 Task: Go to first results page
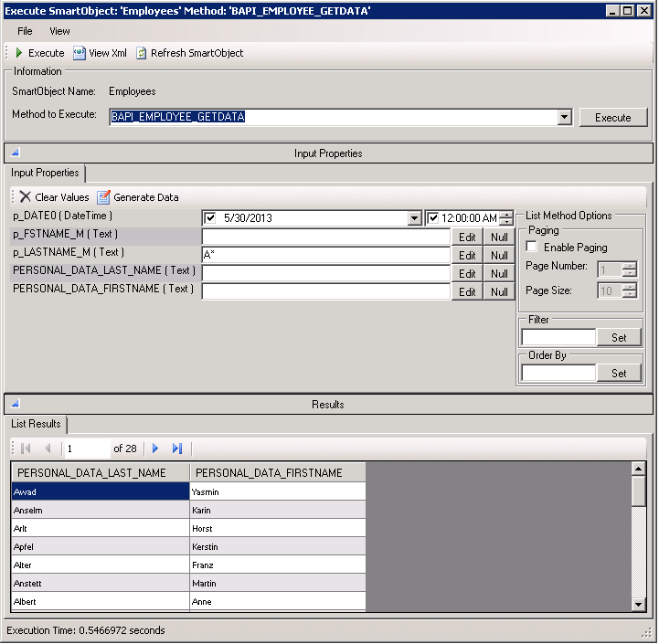click(26, 449)
